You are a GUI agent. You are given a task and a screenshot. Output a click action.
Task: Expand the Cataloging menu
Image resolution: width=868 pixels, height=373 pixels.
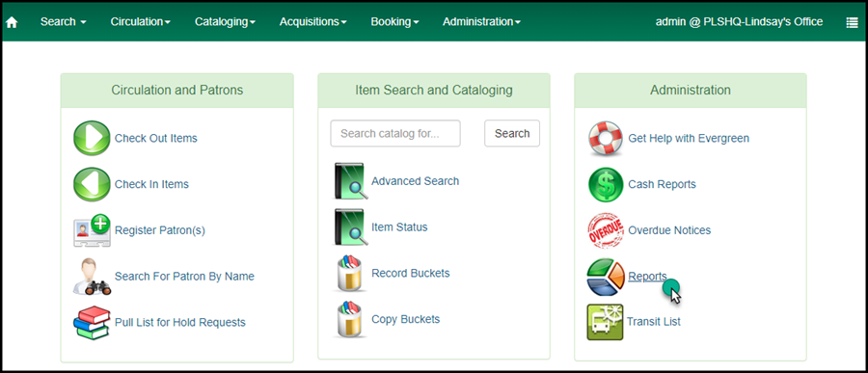click(225, 22)
